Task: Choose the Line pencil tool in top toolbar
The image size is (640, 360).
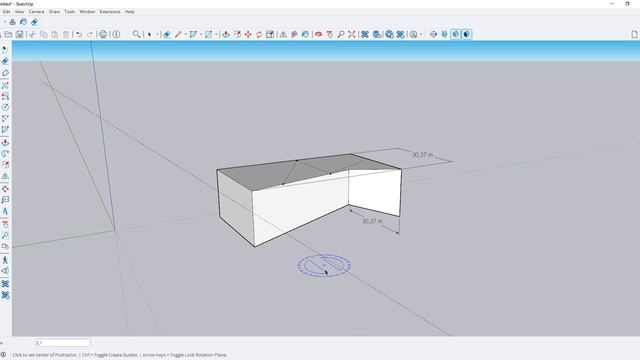Action: 178,34
